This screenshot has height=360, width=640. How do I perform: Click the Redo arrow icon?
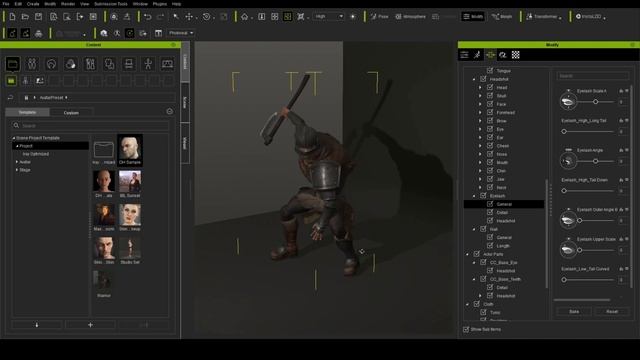click(x=161, y=17)
